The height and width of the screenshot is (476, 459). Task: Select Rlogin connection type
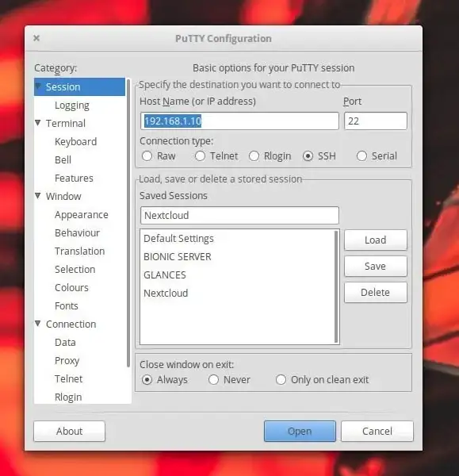click(x=270, y=156)
